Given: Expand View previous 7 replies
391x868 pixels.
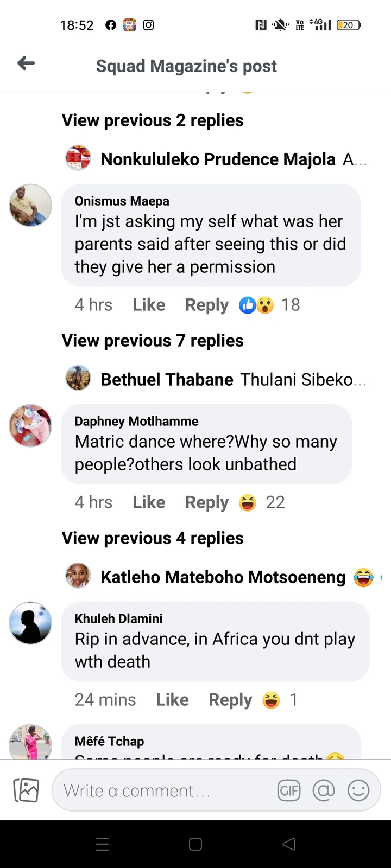Looking at the screenshot, I should click(153, 341).
